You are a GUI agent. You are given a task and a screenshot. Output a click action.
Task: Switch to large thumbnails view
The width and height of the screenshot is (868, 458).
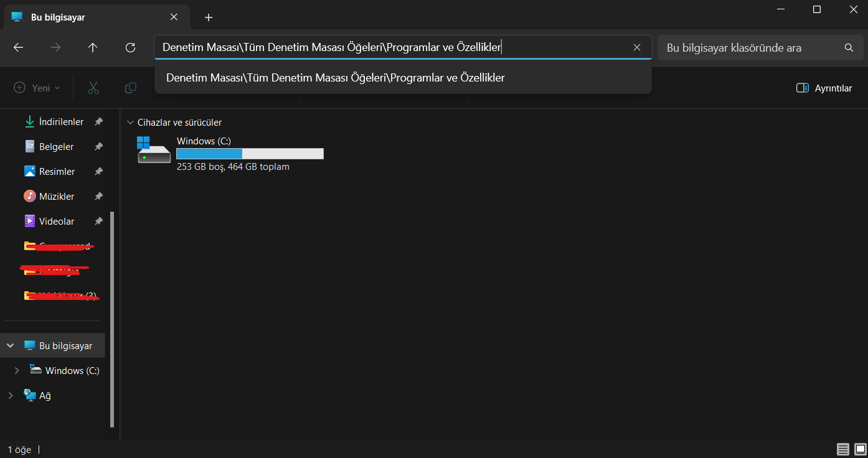(861, 449)
